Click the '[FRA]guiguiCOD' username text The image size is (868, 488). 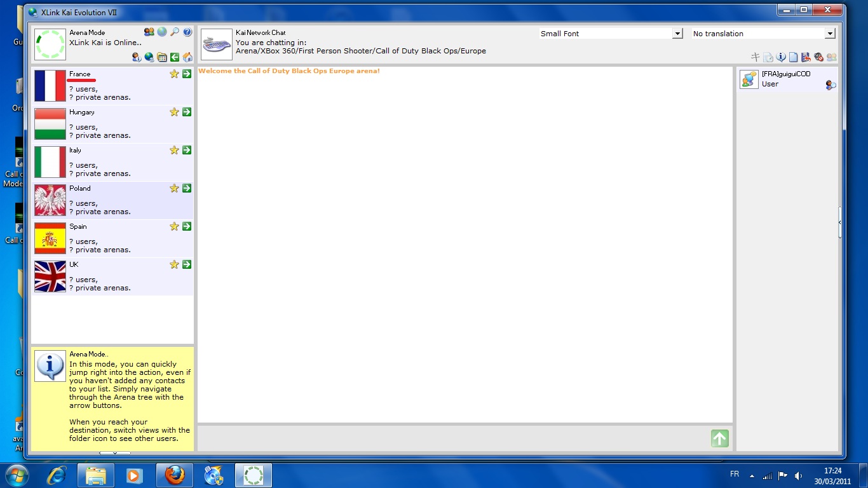tap(786, 74)
